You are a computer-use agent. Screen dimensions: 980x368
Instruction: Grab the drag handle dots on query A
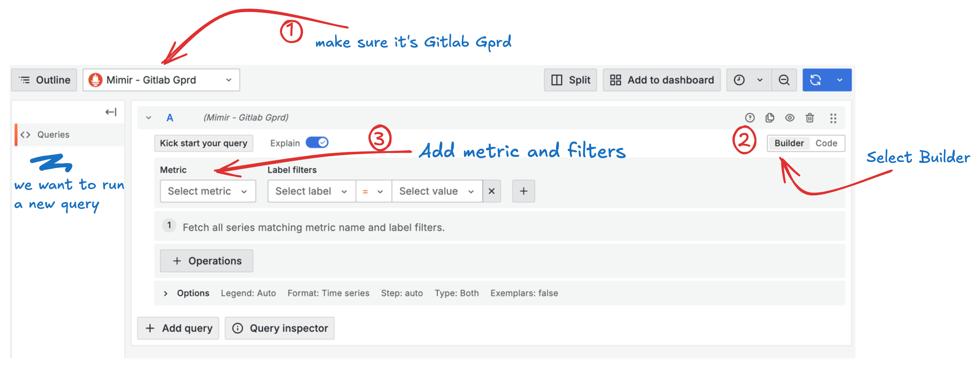pyautogui.click(x=833, y=118)
